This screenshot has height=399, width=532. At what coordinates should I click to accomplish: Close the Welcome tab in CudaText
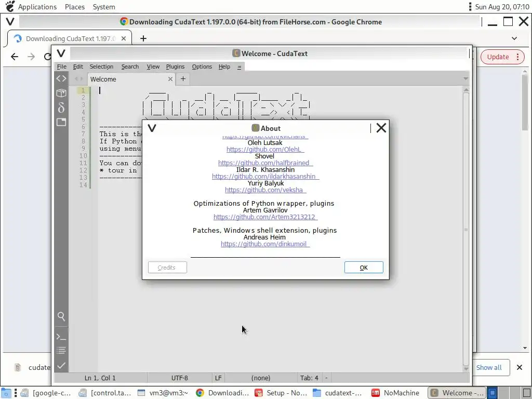pos(170,79)
